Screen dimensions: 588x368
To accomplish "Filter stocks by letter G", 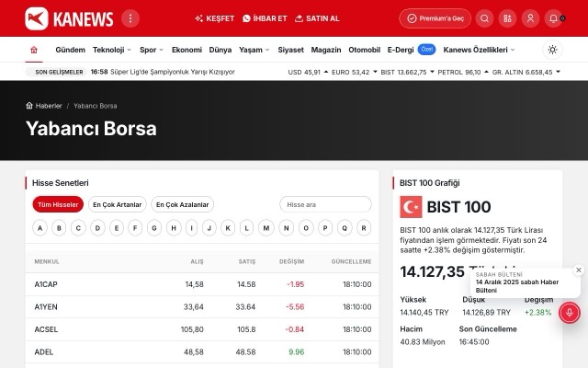I will pos(154,228).
